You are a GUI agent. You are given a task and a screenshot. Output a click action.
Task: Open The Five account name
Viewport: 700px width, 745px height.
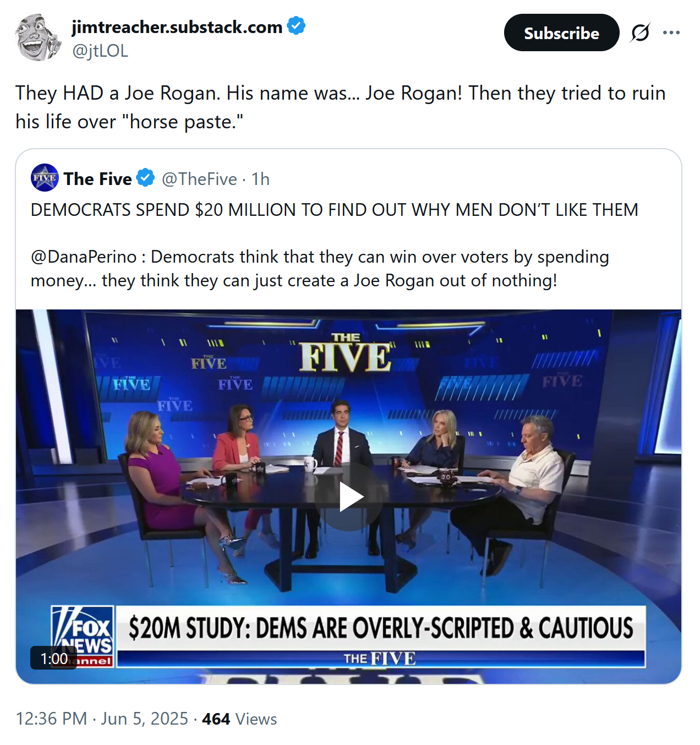coord(98,179)
